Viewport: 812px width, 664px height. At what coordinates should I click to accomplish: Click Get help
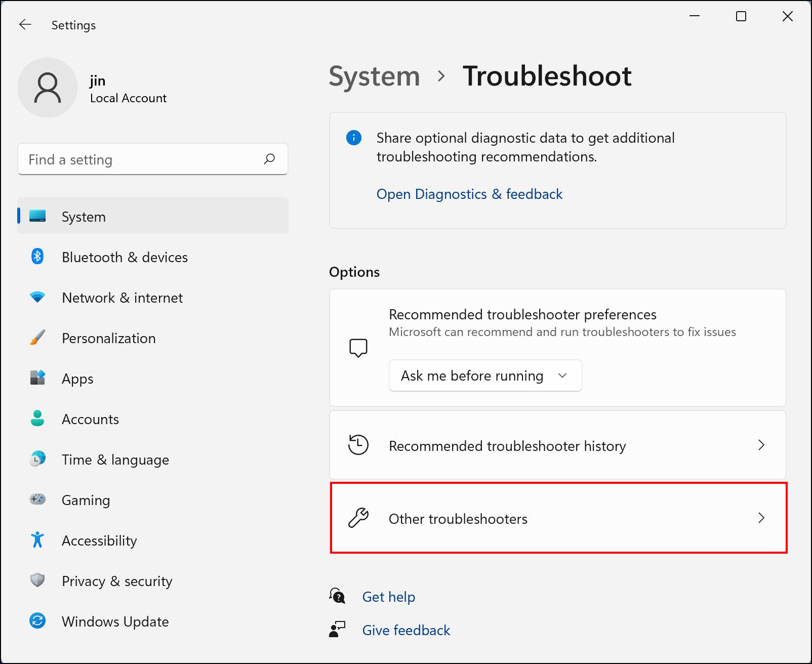(388, 597)
